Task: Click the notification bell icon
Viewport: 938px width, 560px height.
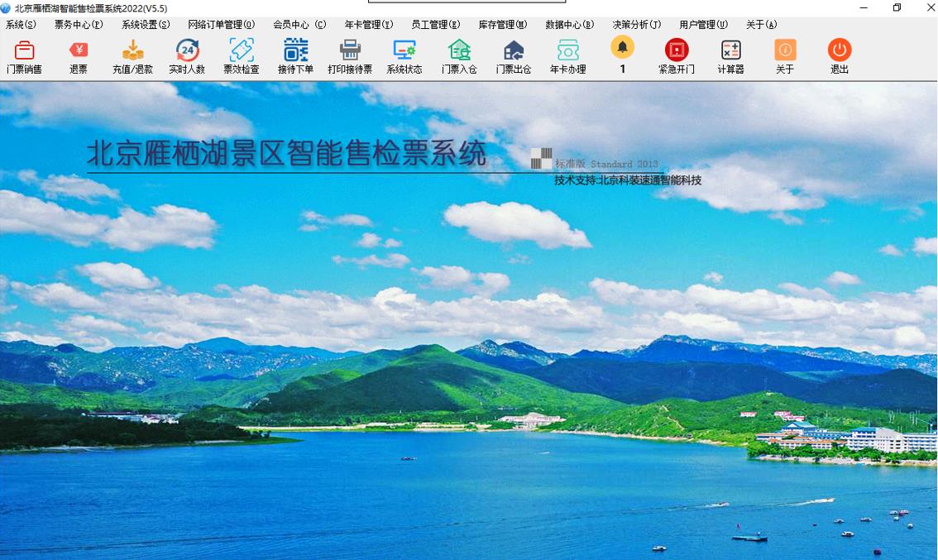Action: (623, 48)
